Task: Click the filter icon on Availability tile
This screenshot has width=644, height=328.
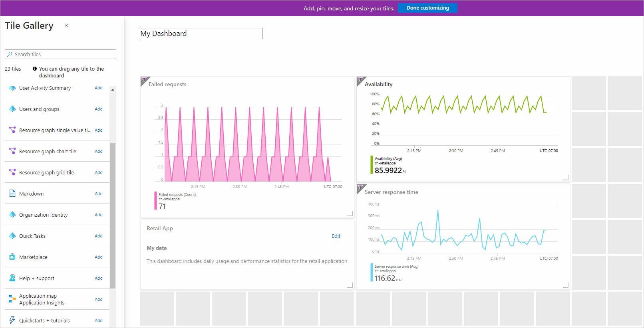Action: [360, 80]
